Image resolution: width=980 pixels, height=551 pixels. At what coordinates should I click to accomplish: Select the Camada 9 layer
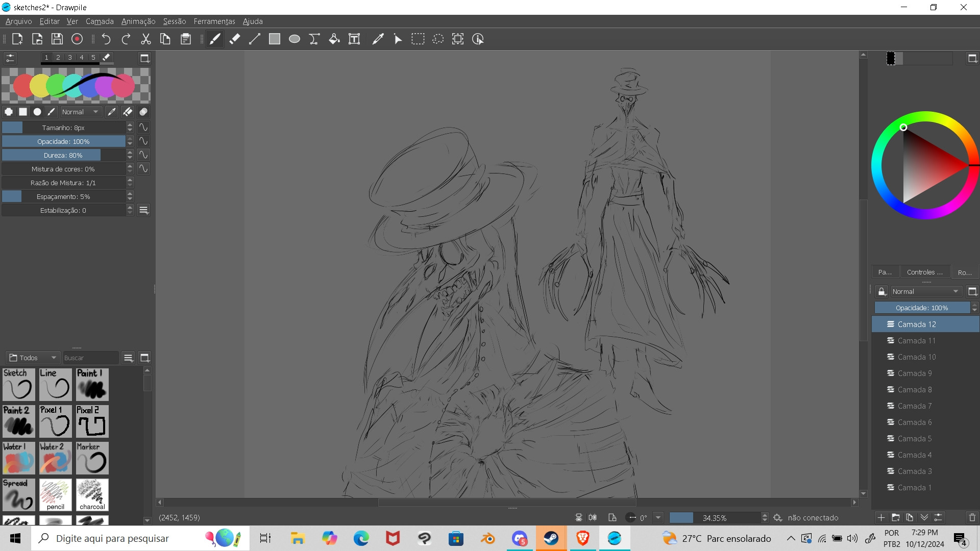[925, 373]
